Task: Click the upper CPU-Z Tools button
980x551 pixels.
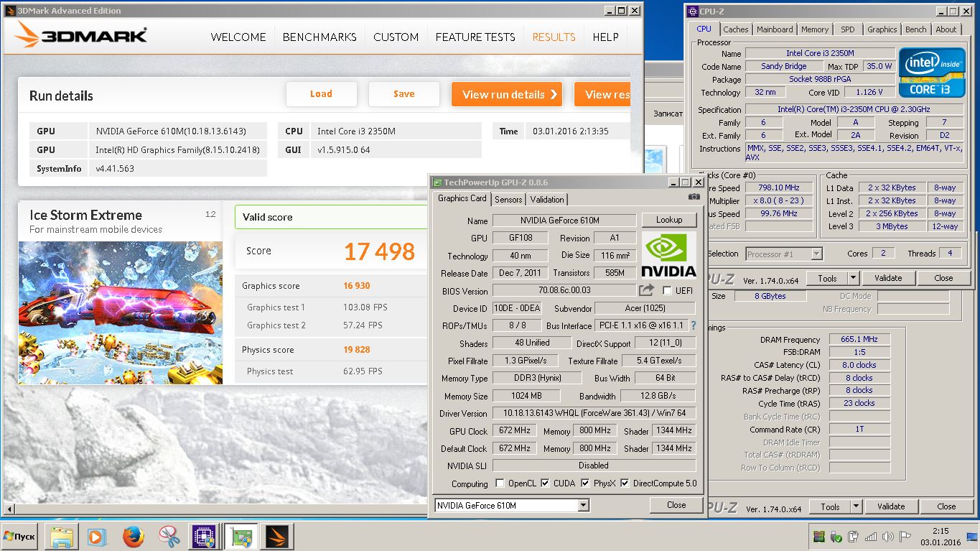Action: (827, 278)
